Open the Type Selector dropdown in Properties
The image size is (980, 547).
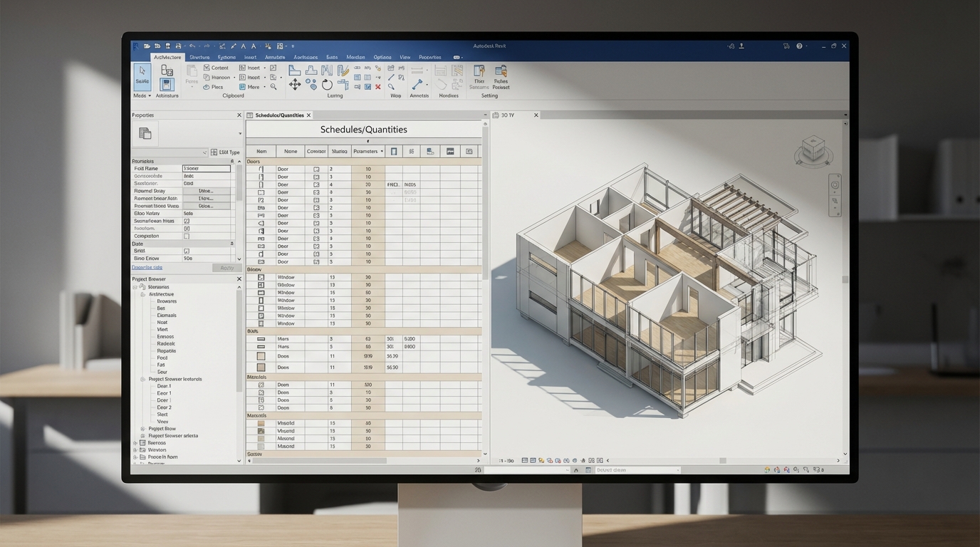point(204,152)
